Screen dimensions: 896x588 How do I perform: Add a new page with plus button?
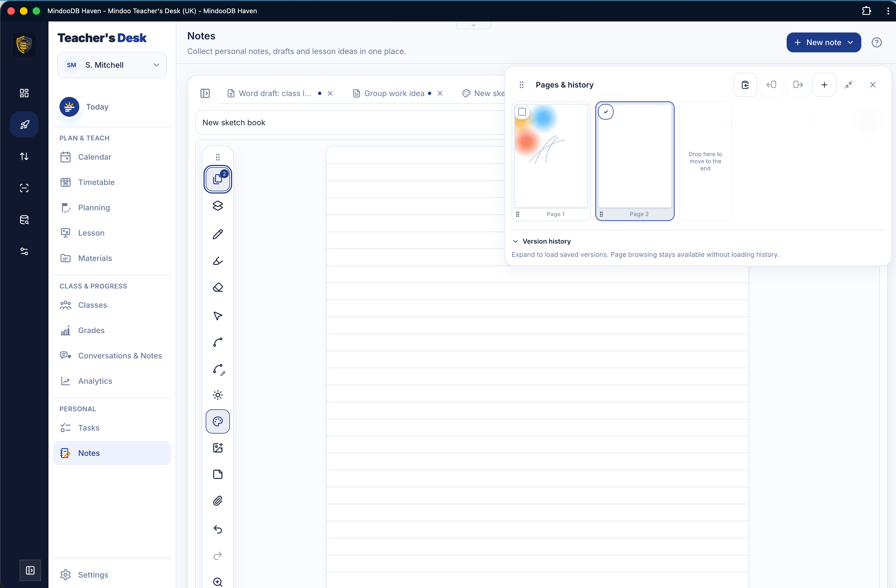point(824,85)
